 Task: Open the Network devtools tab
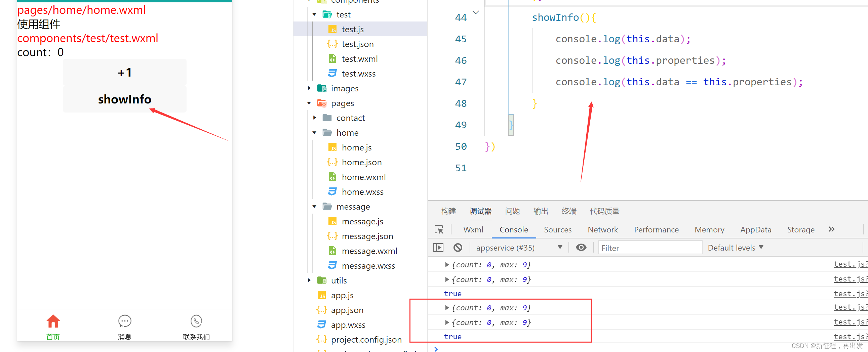pyautogui.click(x=603, y=229)
